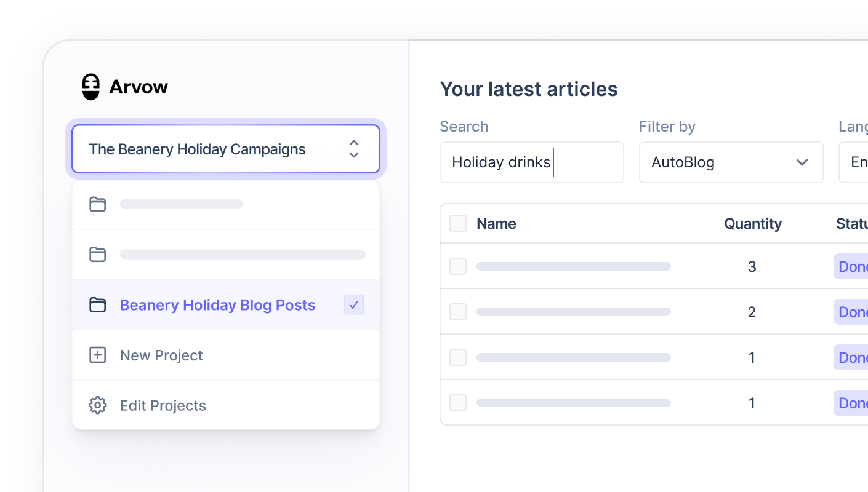Check the article row with quantity 2

coord(458,312)
